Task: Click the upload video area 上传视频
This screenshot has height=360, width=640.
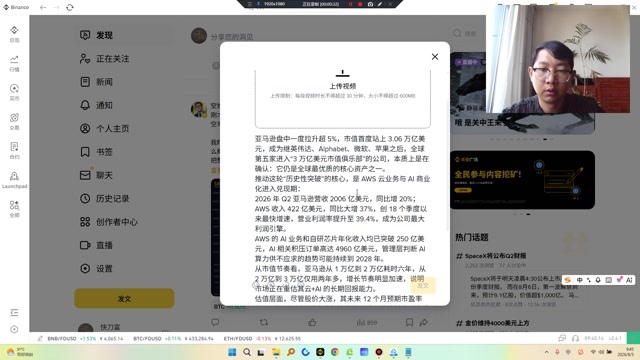Action: coord(342,98)
